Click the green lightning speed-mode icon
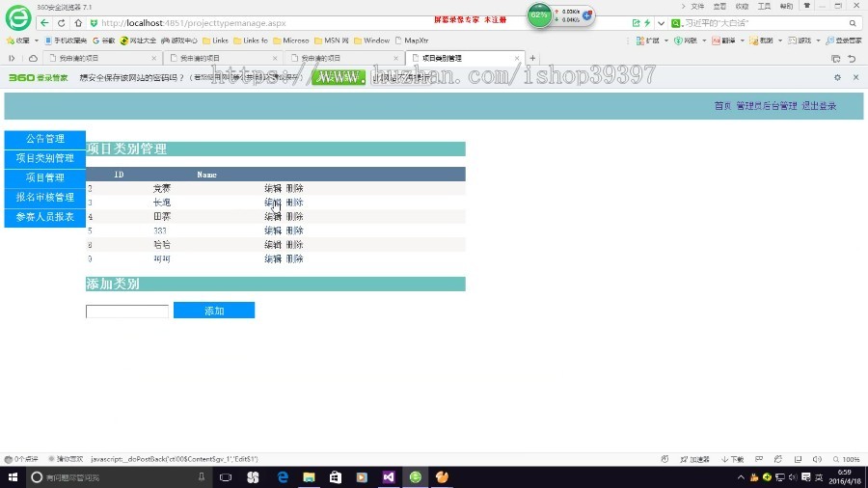Image resolution: width=868 pixels, height=488 pixels. click(x=647, y=23)
